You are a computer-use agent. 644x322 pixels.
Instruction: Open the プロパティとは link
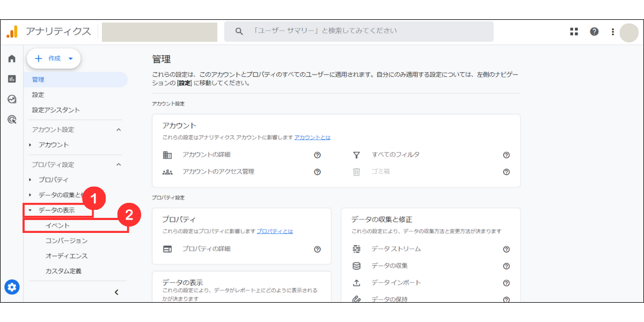coord(275,231)
